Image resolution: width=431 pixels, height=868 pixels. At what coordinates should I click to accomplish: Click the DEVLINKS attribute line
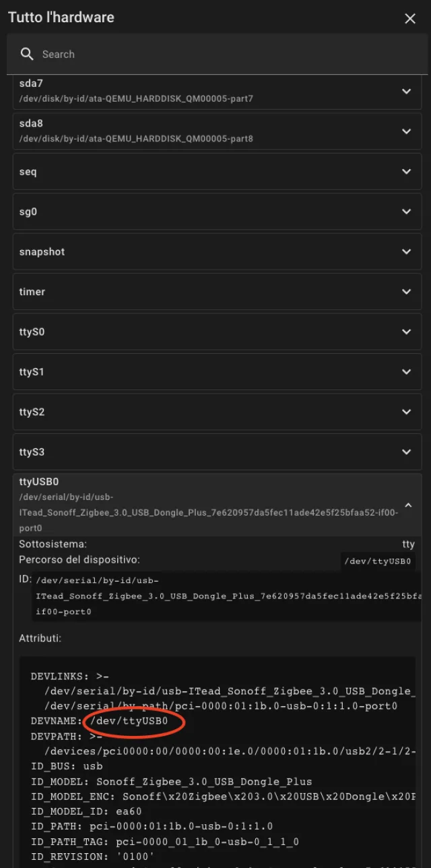[x=68, y=676]
